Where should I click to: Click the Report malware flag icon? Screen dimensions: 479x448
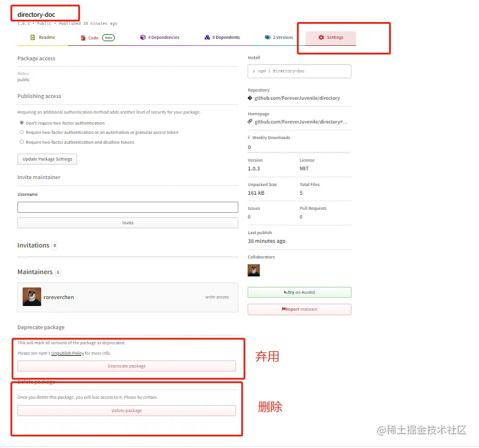click(x=284, y=309)
